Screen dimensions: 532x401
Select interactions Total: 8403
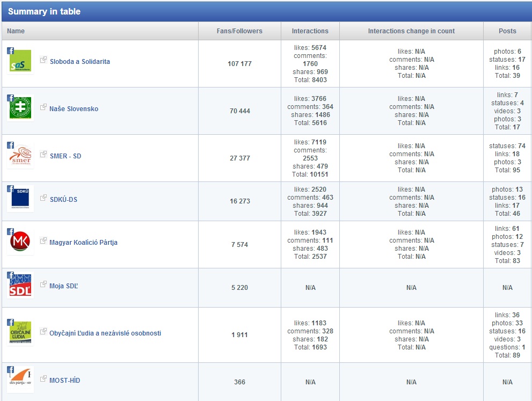pyautogui.click(x=310, y=80)
